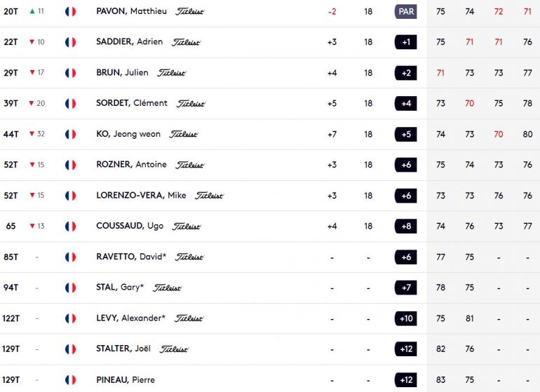Click the French flag beside PAVON, Matthieu
The width and height of the screenshot is (540, 392).
[70, 12]
